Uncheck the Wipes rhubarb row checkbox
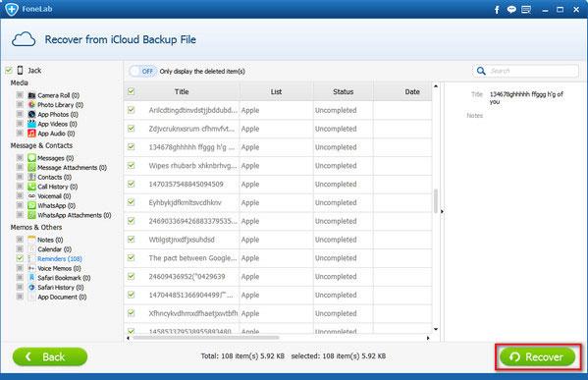Image resolution: width=588 pixels, height=380 pixels. click(131, 165)
